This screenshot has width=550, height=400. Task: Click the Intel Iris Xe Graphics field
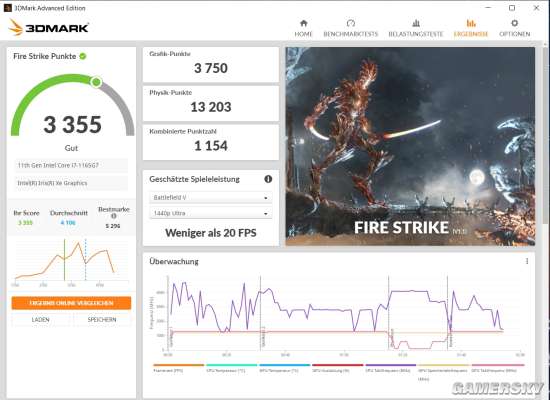point(71,183)
